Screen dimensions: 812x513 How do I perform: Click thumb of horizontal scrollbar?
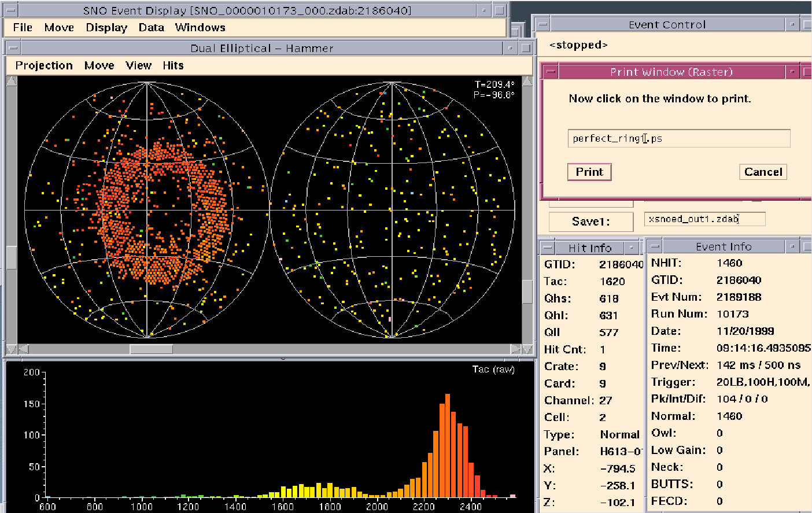click(x=151, y=349)
